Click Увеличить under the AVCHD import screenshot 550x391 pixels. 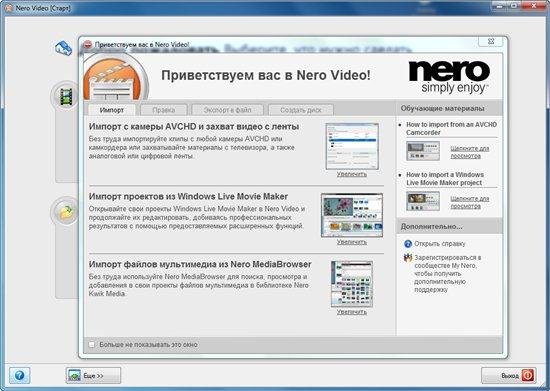pyautogui.click(x=352, y=174)
